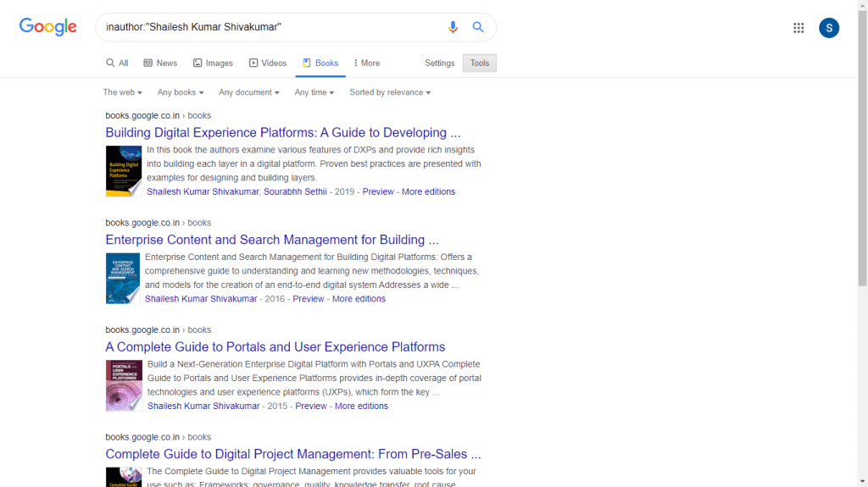
Task: Open the account profile avatar
Action: 828,28
